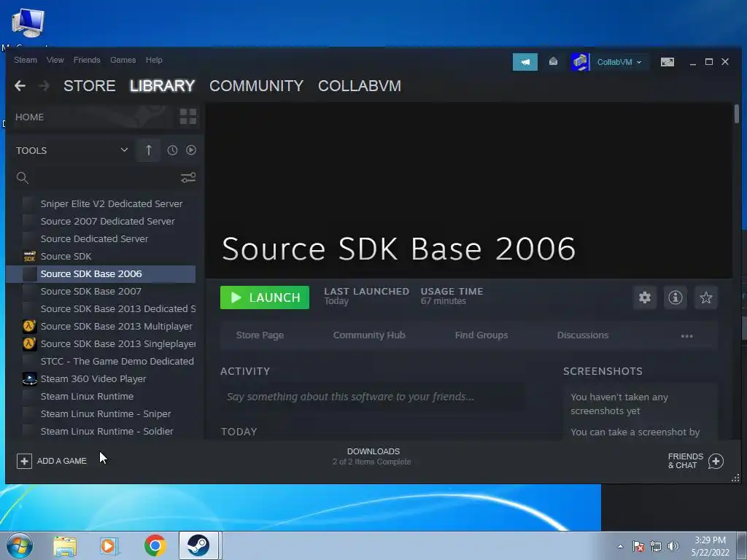Toggle sort order up-arrow button

pos(148,150)
